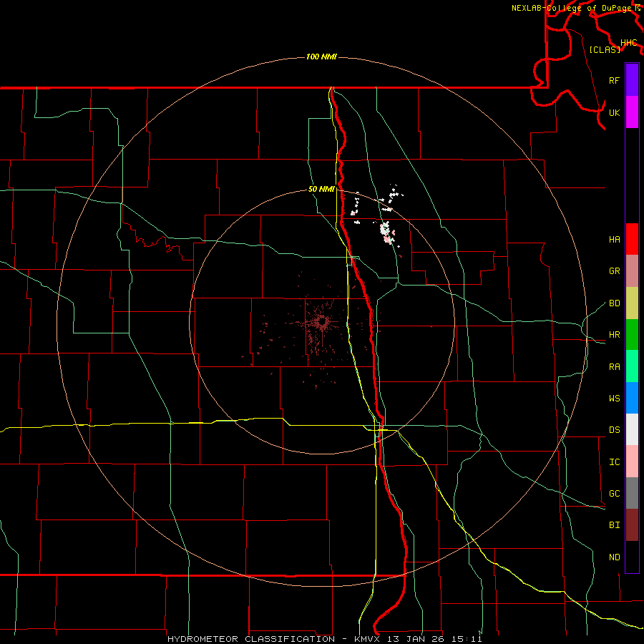Select the BD legend label
This screenshot has width=644, height=644.
click(x=614, y=303)
